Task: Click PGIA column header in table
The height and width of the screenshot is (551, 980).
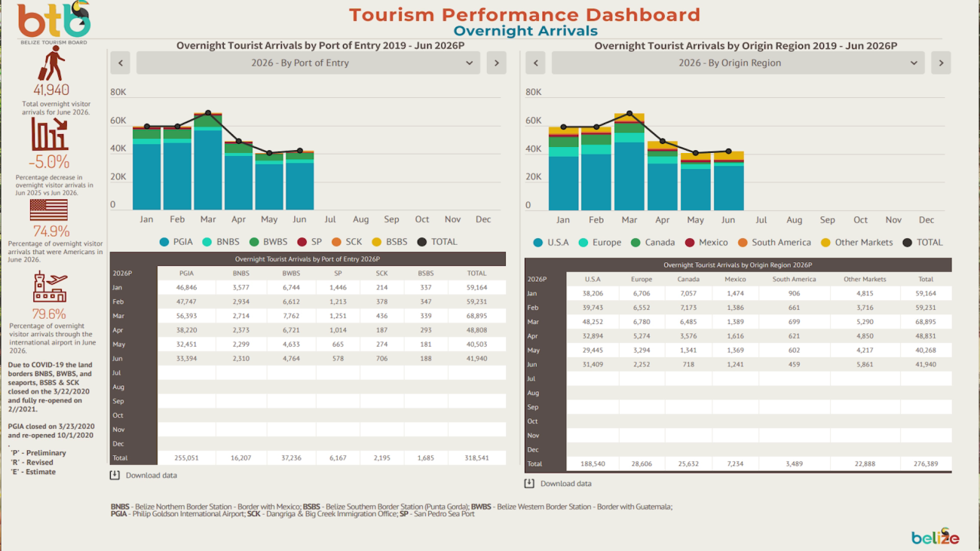Action: 185,274
